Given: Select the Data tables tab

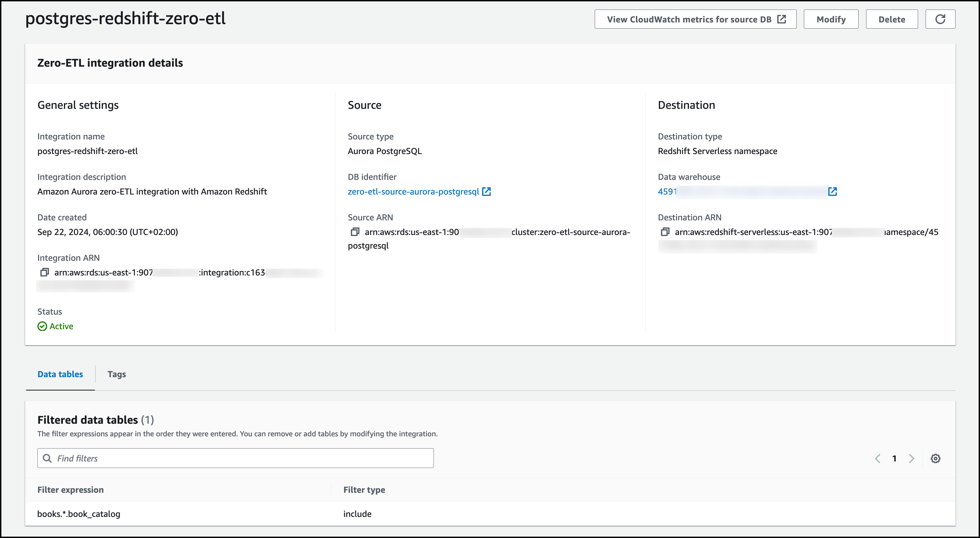Looking at the screenshot, I should [x=60, y=374].
